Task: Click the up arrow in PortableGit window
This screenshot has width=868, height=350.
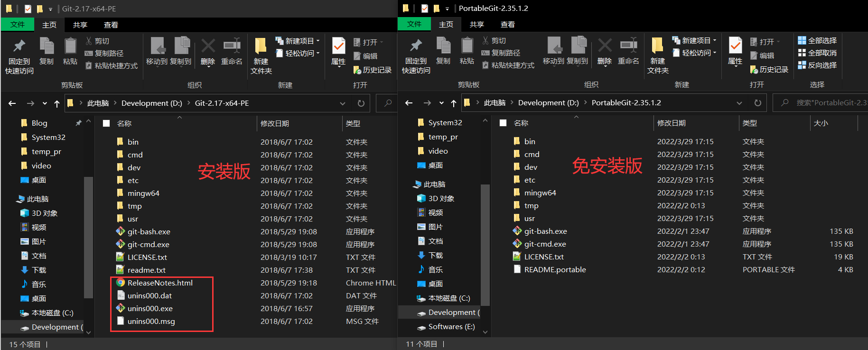Action: click(x=454, y=103)
